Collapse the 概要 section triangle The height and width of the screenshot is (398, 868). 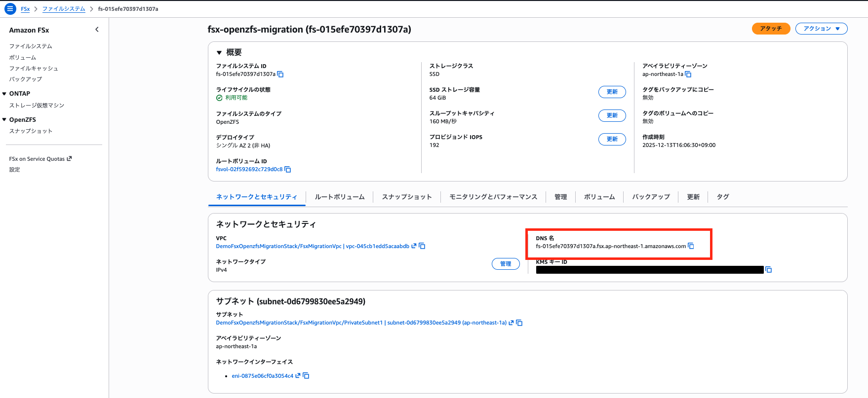point(219,52)
